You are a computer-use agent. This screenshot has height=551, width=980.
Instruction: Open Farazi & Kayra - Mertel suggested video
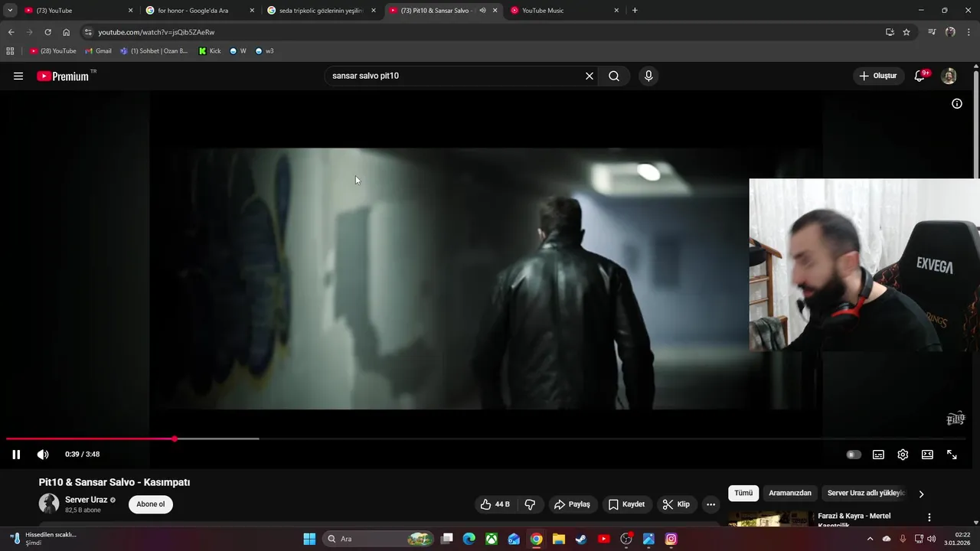click(854, 520)
